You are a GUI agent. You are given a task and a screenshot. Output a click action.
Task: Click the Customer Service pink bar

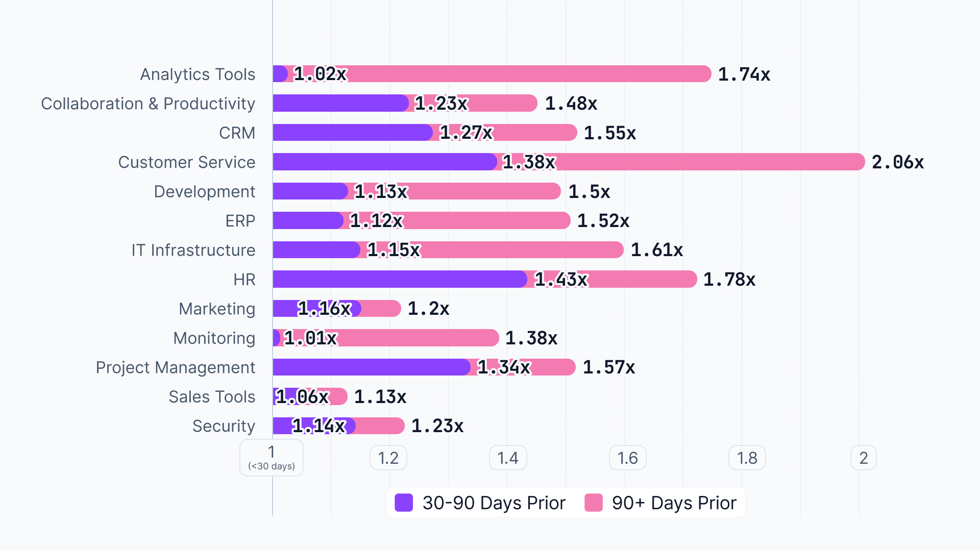(709, 162)
